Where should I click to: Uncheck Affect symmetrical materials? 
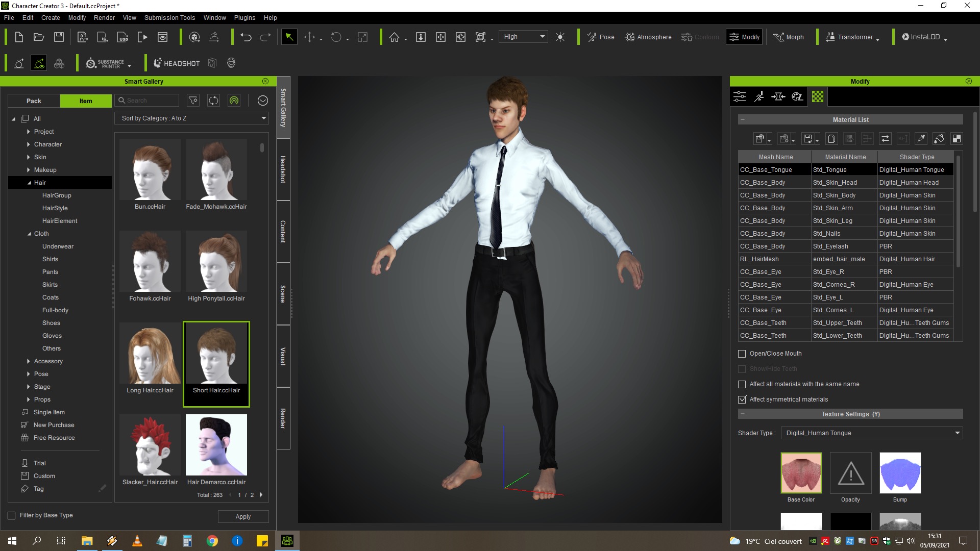click(x=742, y=399)
